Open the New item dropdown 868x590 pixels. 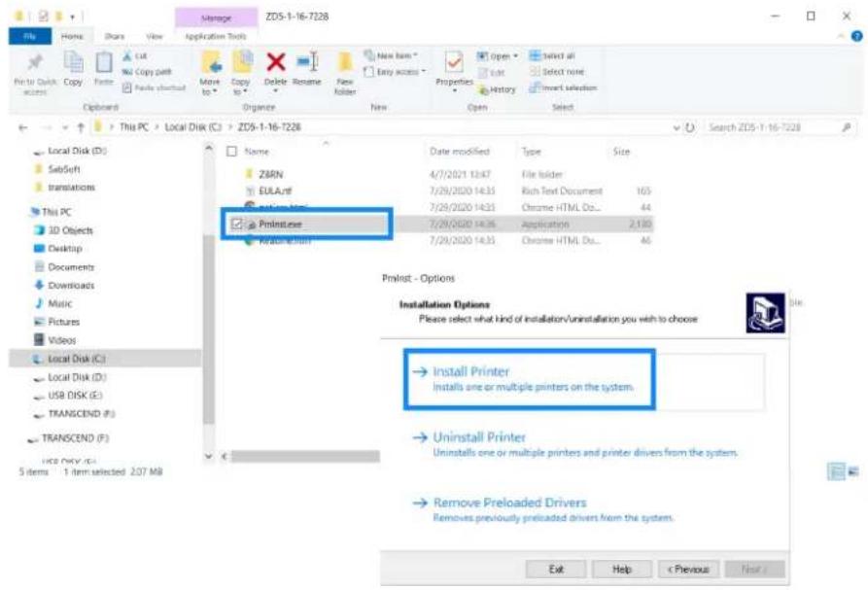tap(391, 56)
